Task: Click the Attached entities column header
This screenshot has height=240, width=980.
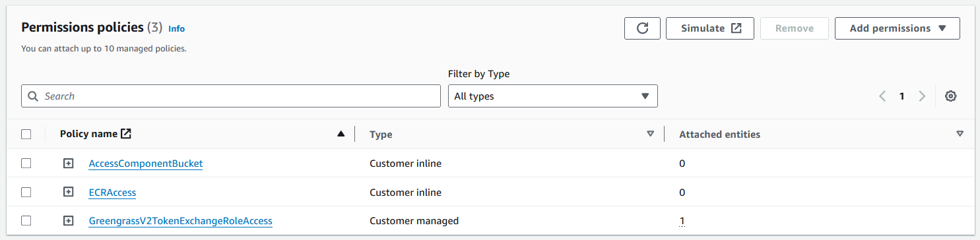Action: (719, 135)
